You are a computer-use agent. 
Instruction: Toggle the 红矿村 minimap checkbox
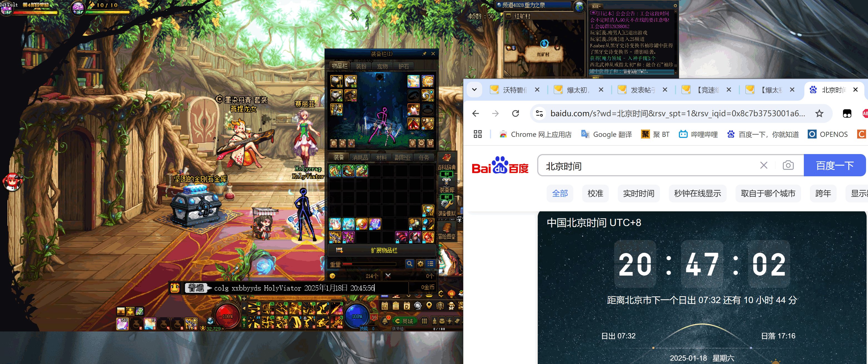point(509,16)
